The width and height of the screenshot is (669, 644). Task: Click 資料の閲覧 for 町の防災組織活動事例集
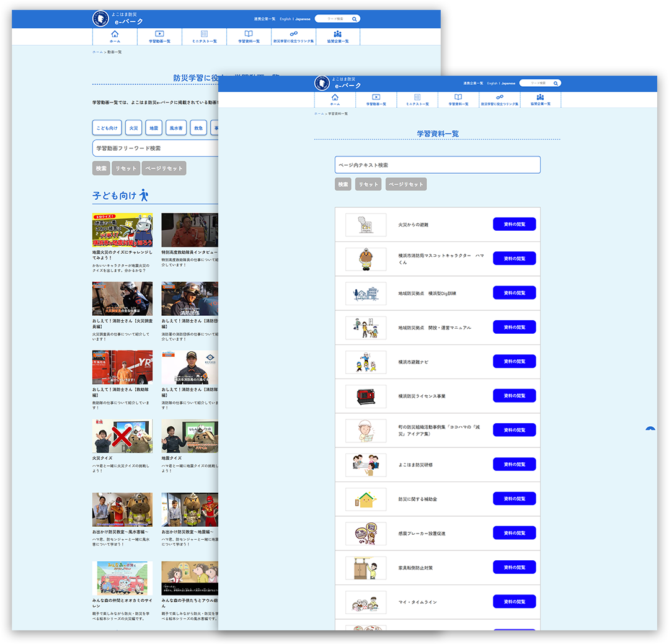click(514, 430)
